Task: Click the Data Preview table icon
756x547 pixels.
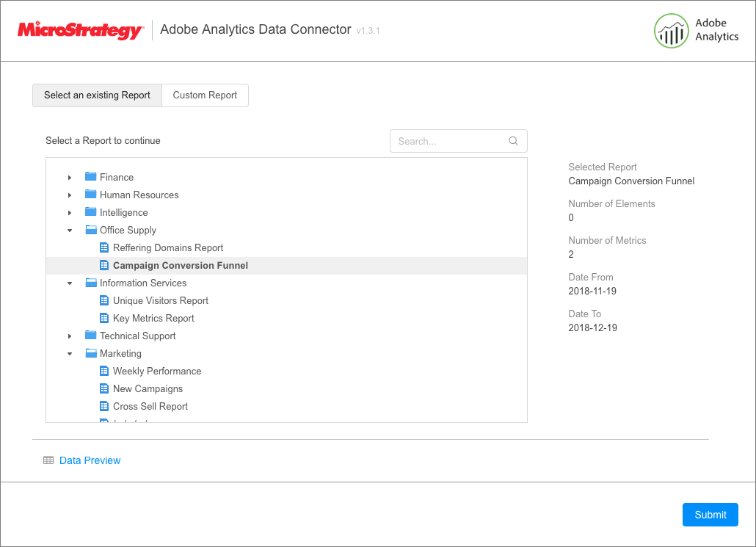Action: (x=48, y=460)
